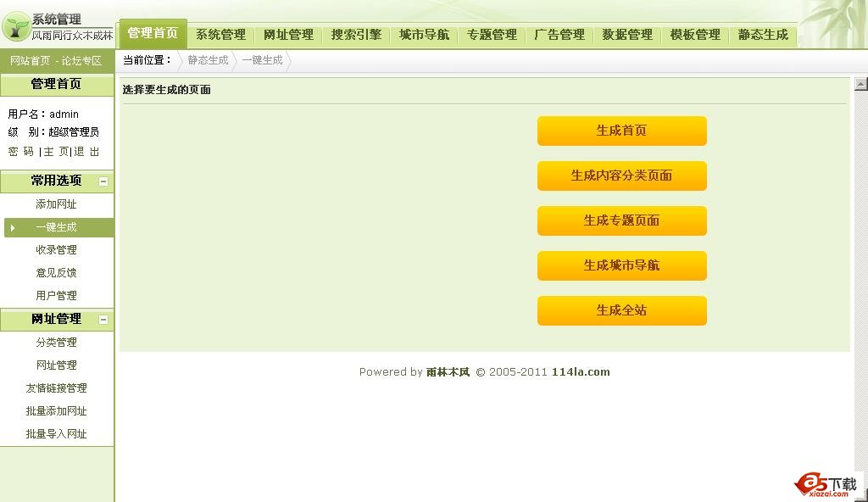The image size is (868, 502).
Task: Generate the whole site with 生成全站
Action: pyautogui.click(x=621, y=310)
